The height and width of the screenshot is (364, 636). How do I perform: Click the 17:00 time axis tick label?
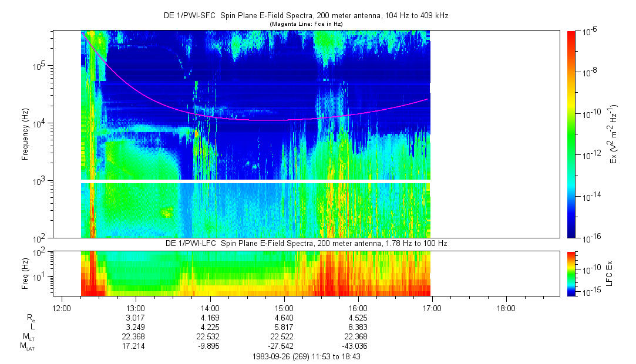(x=432, y=308)
